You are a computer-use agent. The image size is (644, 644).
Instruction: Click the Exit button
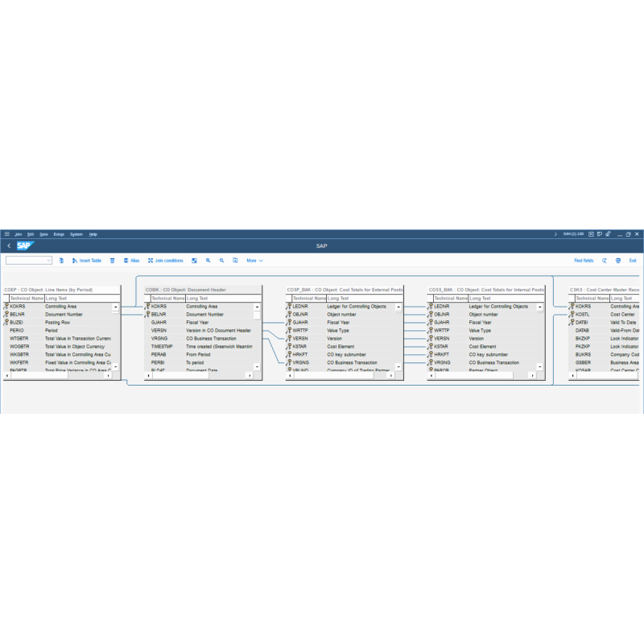click(x=633, y=261)
